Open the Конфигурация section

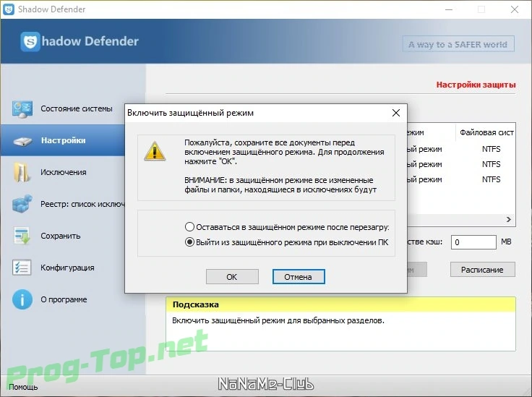point(67,268)
